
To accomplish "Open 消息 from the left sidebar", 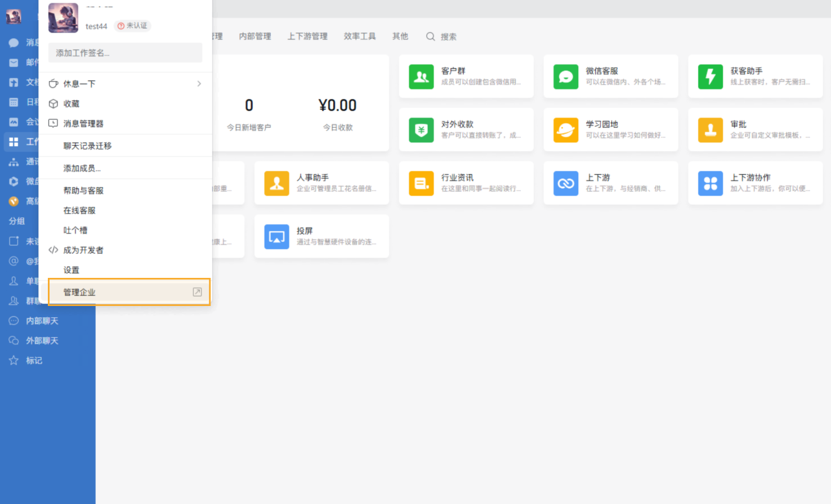I will point(14,42).
